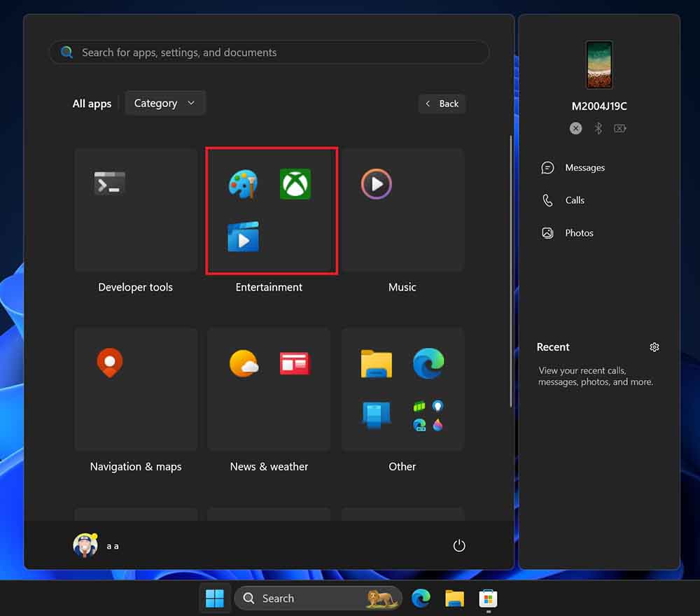
Task: Click the phone battery status icon
Action: pyautogui.click(x=619, y=129)
